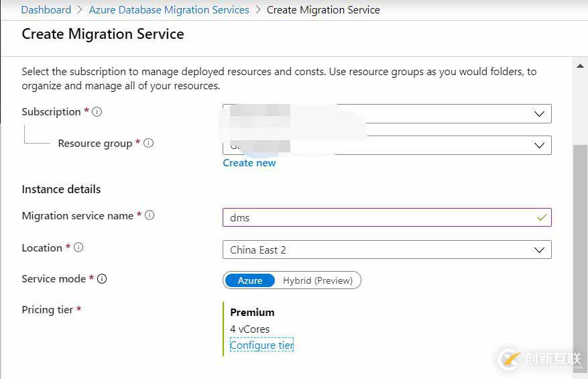Click the Migration service name text field

(375, 217)
